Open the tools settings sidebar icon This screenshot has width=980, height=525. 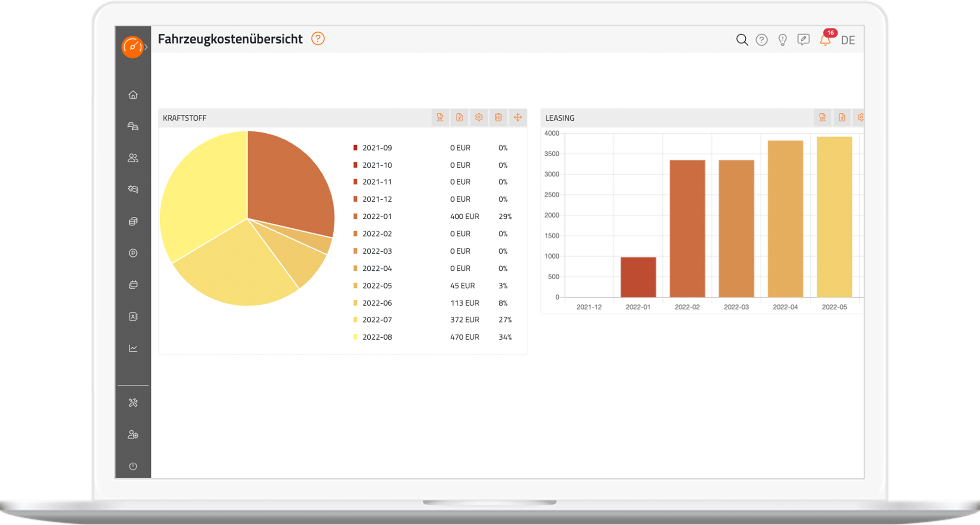click(x=133, y=403)
